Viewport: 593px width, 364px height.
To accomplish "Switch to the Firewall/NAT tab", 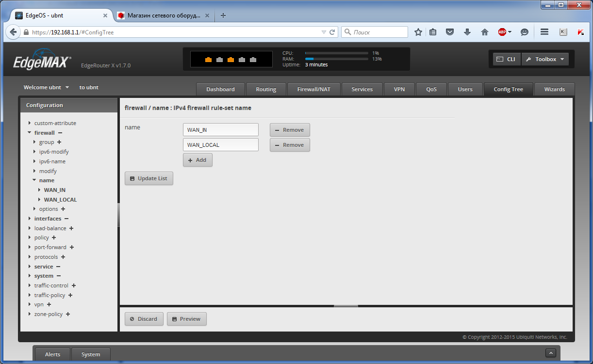I will click(313, 89).
